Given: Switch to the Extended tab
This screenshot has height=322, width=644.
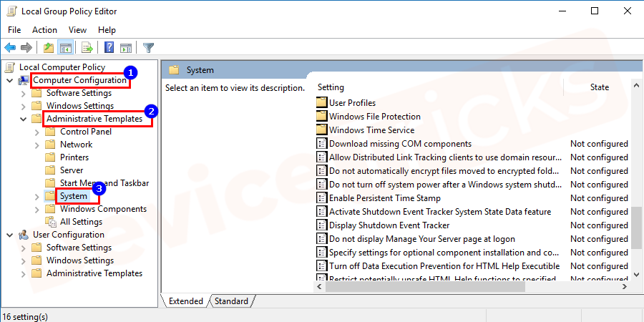Looking at the screenshot, I should [x=185, y=301].
